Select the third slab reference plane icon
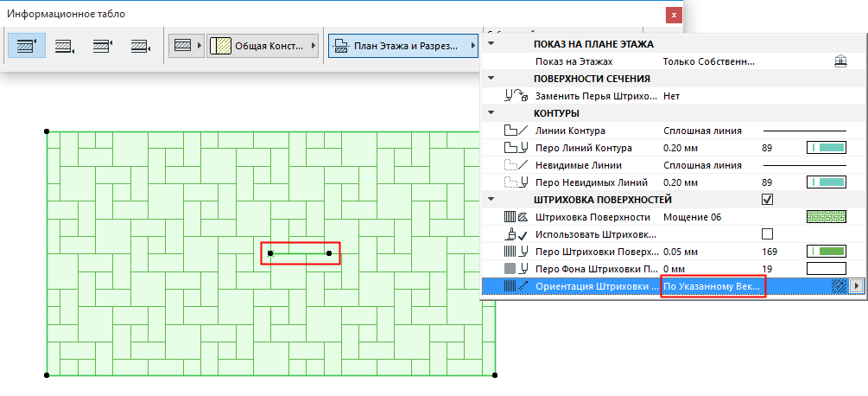The height and width of the screenshot is (396, 868). click(x=103, y=46)
